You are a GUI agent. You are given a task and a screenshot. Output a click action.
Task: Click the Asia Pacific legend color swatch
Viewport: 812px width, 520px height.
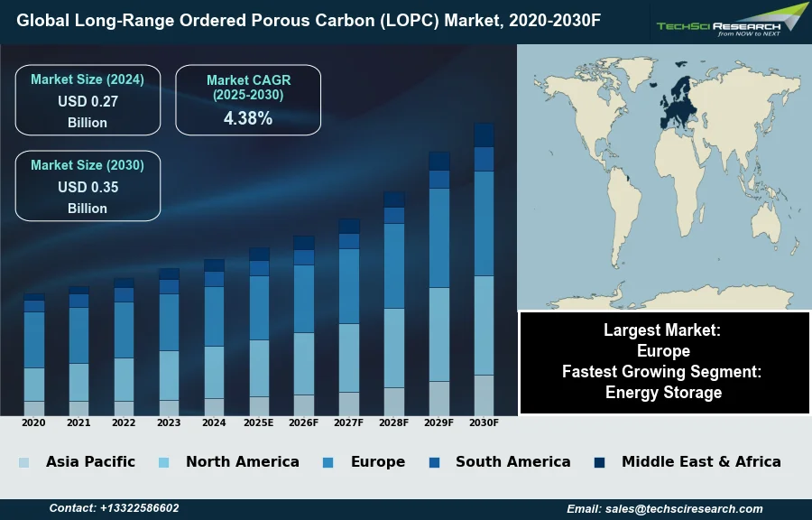(x=23, y=462)
